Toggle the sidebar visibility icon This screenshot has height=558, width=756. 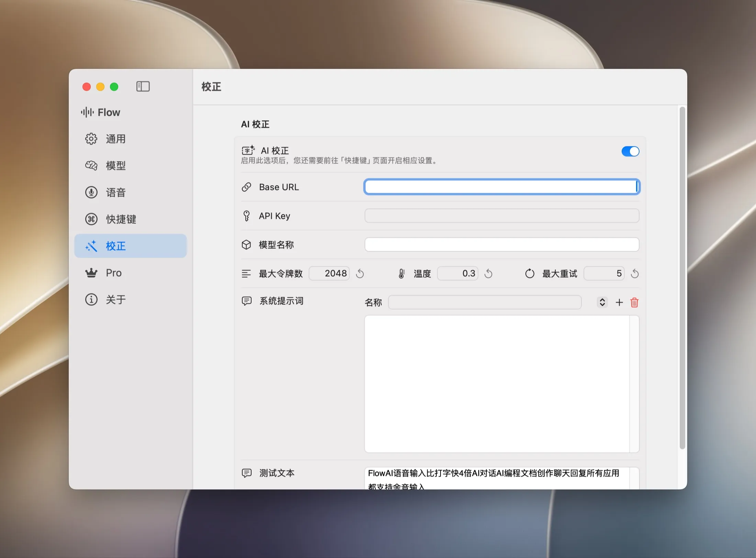(143, 86)
